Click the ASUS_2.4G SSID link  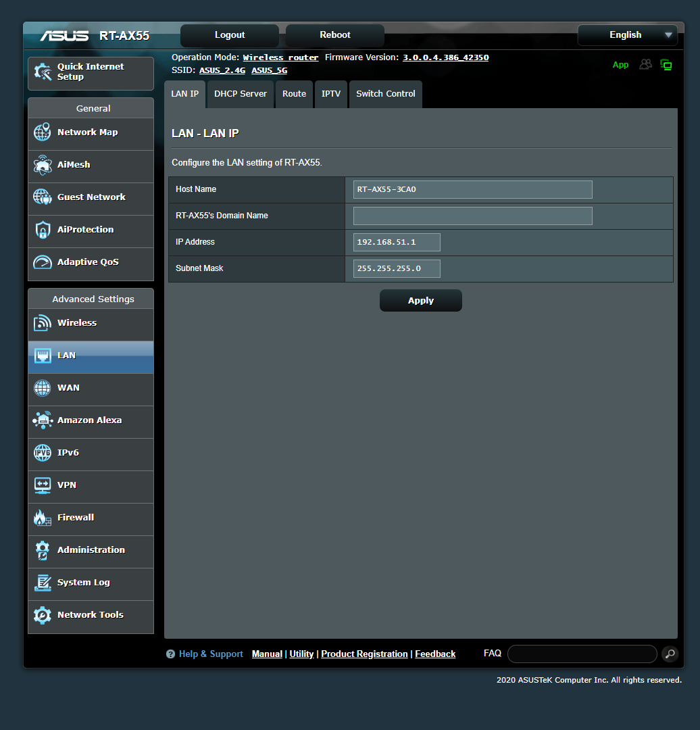222,70
